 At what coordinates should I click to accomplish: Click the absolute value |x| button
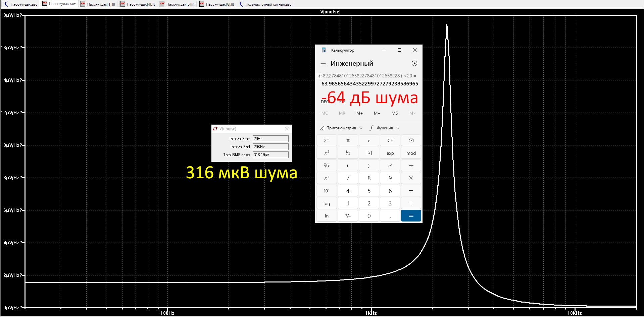(369, 153)
